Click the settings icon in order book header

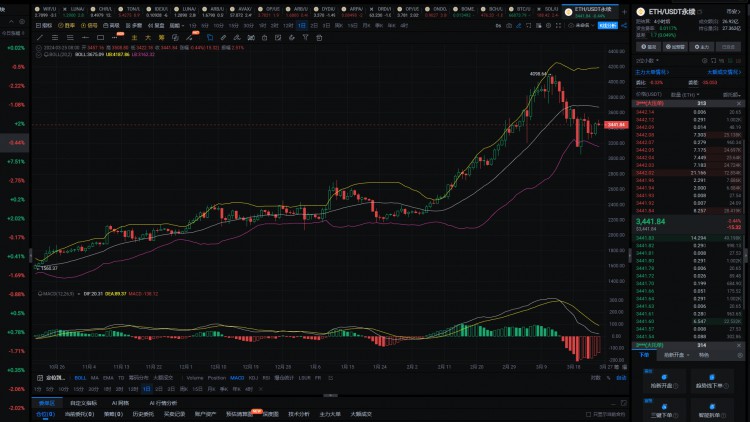point(705,61)
